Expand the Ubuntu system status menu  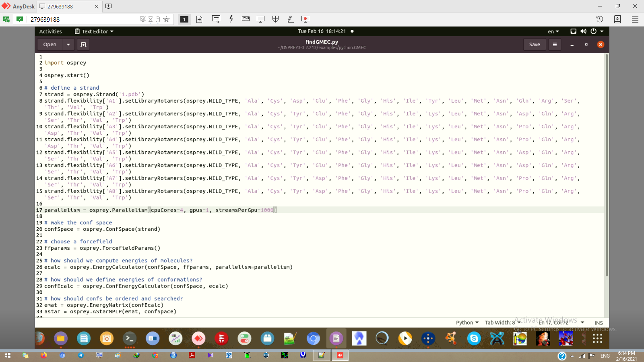pos(587,31)
